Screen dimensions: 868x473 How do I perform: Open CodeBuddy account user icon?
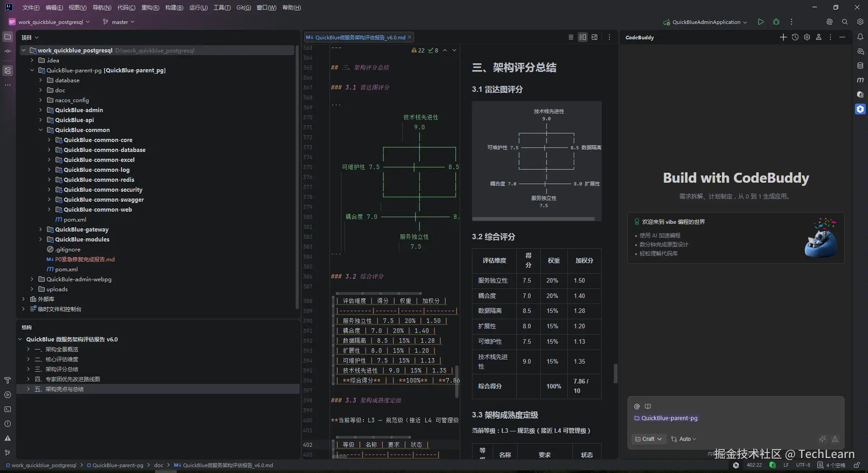pos(819,37)
